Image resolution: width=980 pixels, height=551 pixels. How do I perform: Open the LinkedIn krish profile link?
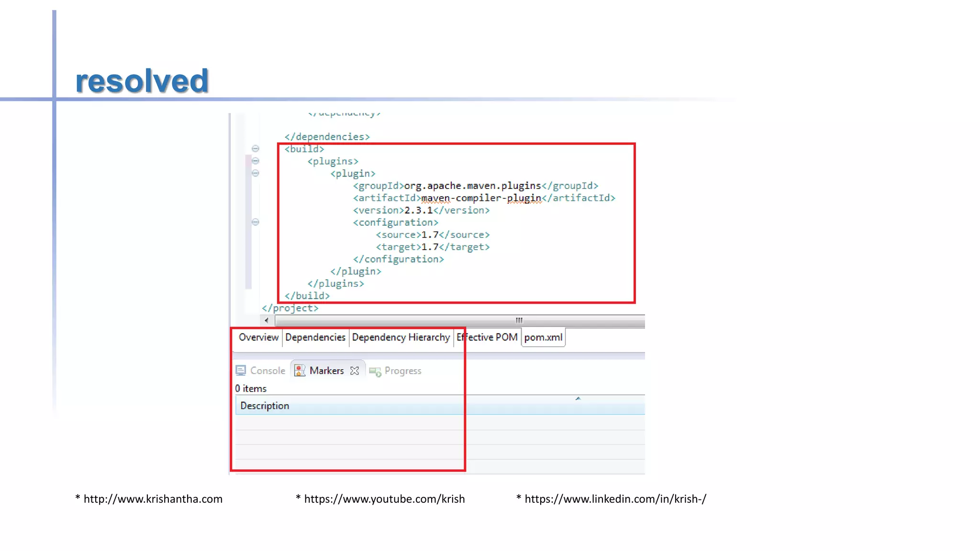pos(615,499)
